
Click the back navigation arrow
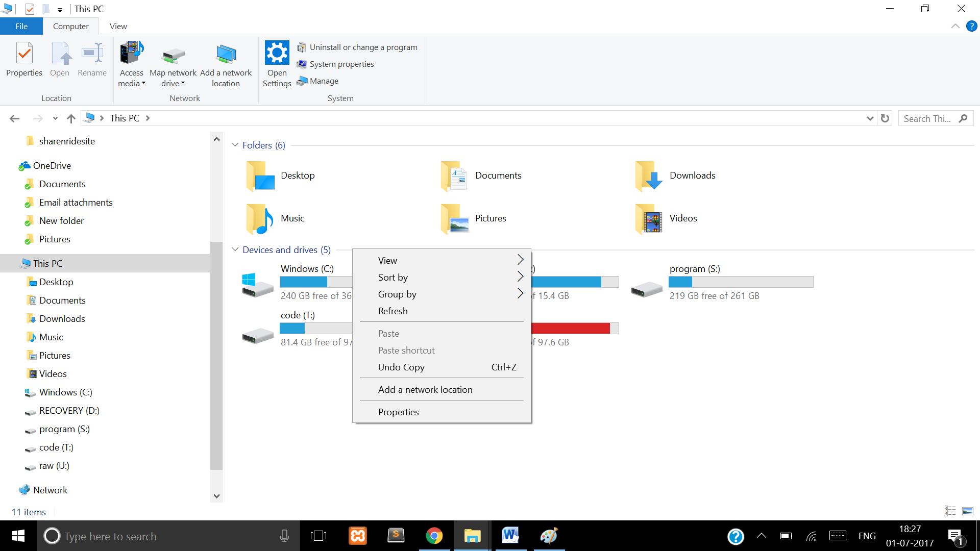[x=14, y=118]
